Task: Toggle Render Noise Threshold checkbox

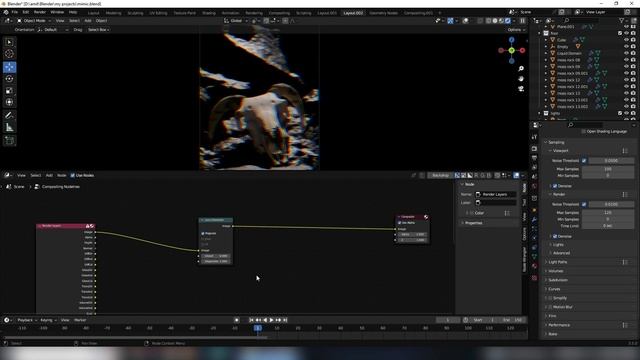Action: 584,204
